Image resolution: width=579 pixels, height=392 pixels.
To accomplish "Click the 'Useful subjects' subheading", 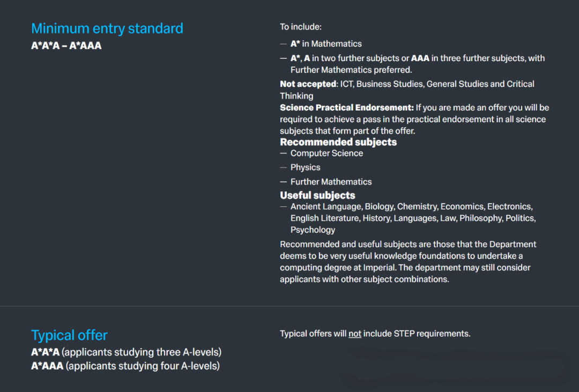I will pos(317,195).
